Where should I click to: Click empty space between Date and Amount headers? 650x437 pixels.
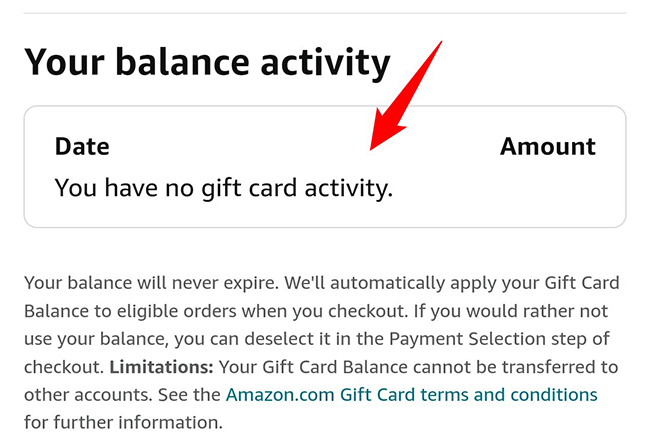click(300, 146)
